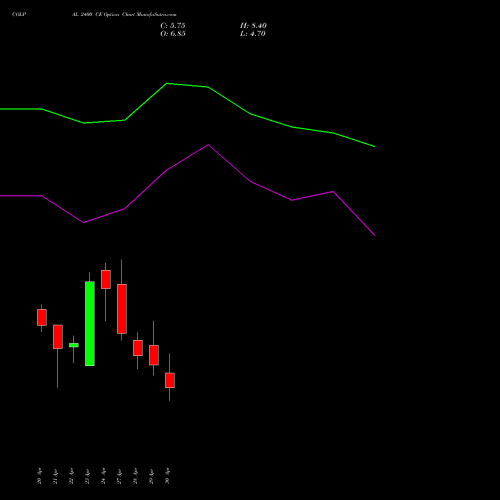
Task: Click the red candle above 20 Apr
Action: pos(42,317)
